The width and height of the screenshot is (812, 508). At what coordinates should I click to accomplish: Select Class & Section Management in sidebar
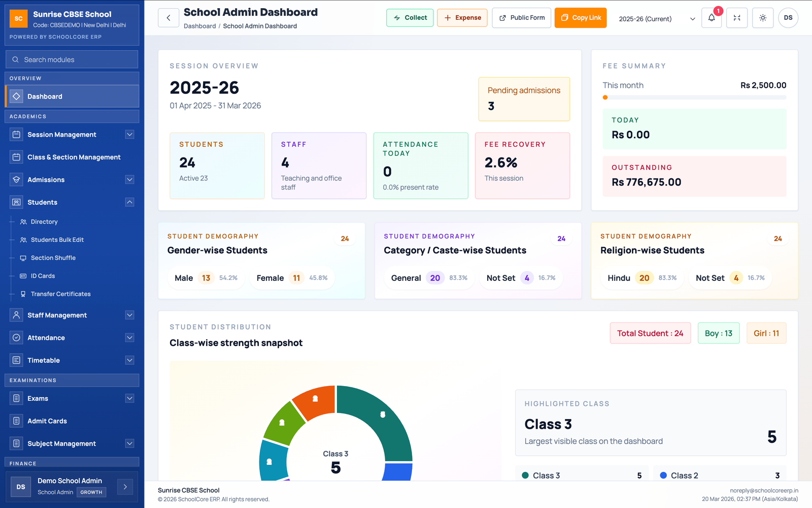(16, 157)
